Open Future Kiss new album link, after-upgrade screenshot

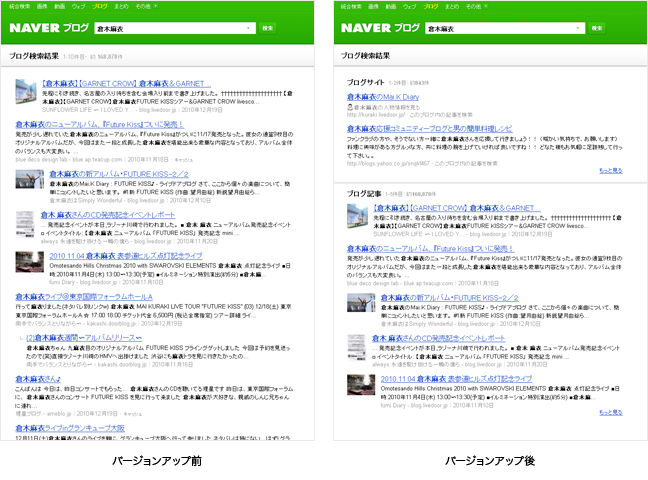pyautogui.click(x=430, y=248)
